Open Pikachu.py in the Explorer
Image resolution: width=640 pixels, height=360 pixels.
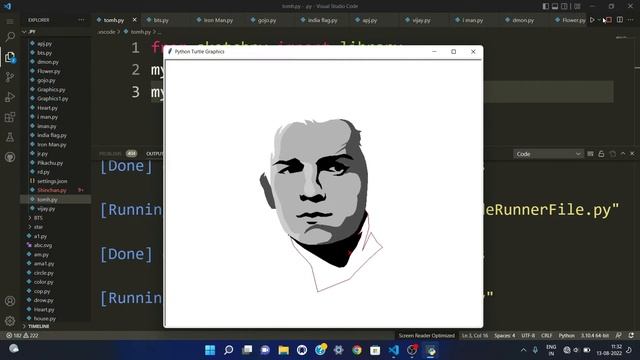pyautogui.click(x=50, y=163)
